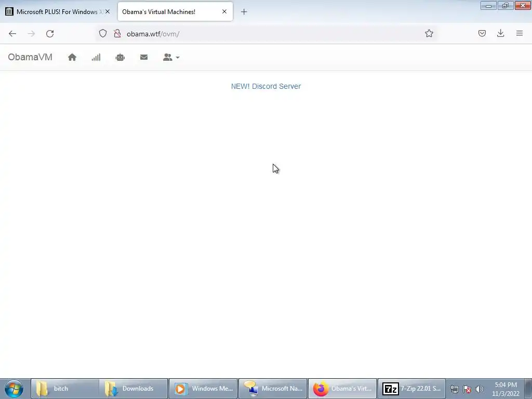This screenshot has height=399, width=532.
Task: Minimize the Firefox window
Action: click(488, 6)
